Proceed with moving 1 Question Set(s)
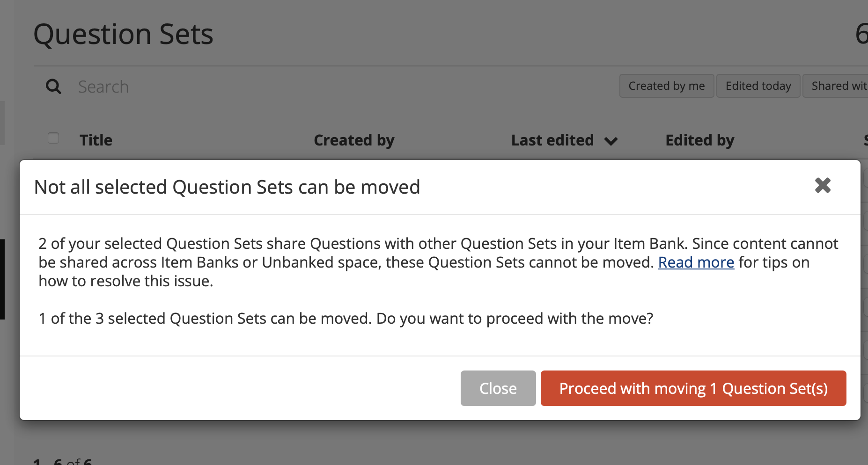Screen dimensions: 868x465 [693, 388]
